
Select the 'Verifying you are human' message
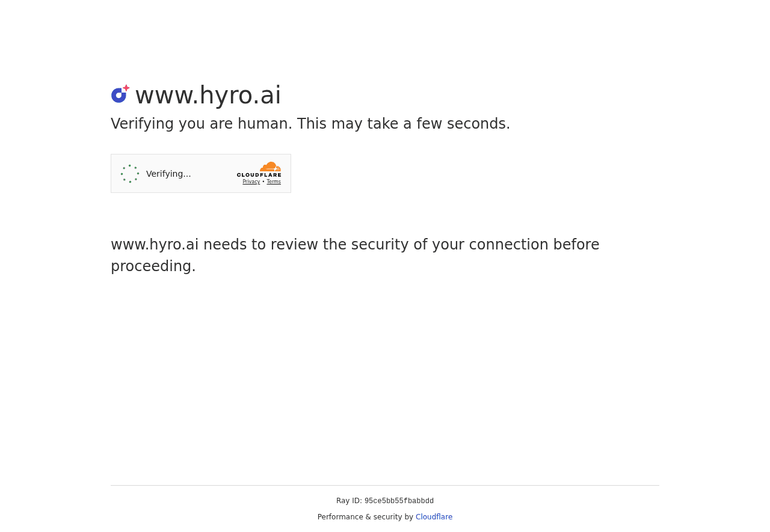coord(310,123)
